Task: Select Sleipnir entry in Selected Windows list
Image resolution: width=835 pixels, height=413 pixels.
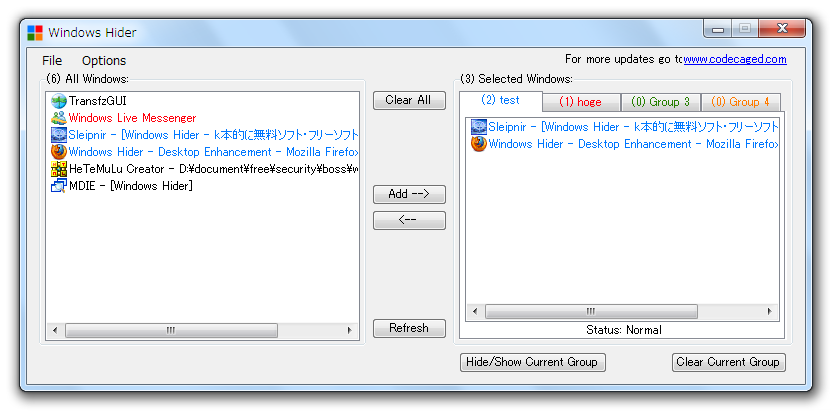Action: [634, 127]
